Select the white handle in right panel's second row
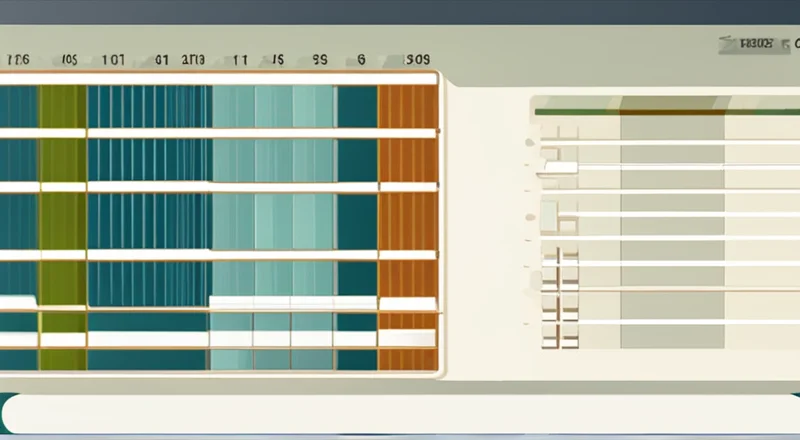 tap(559, 168)
